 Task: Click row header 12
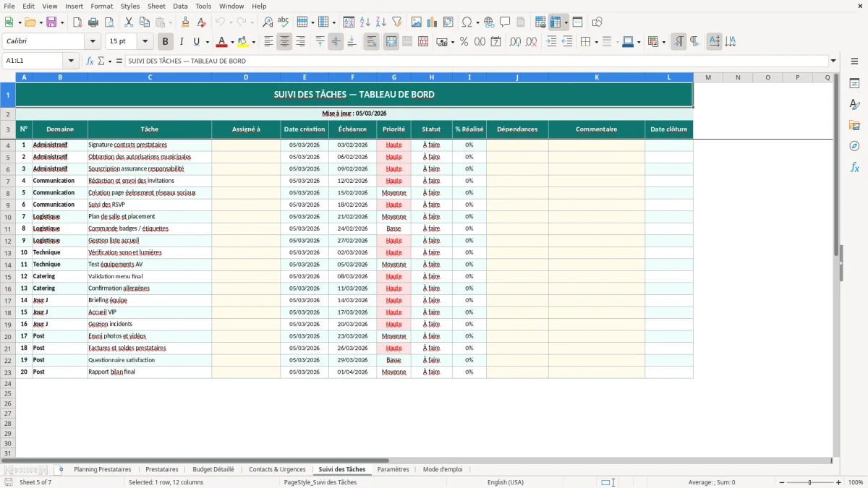pyautogui.click(x=8, y=241)
